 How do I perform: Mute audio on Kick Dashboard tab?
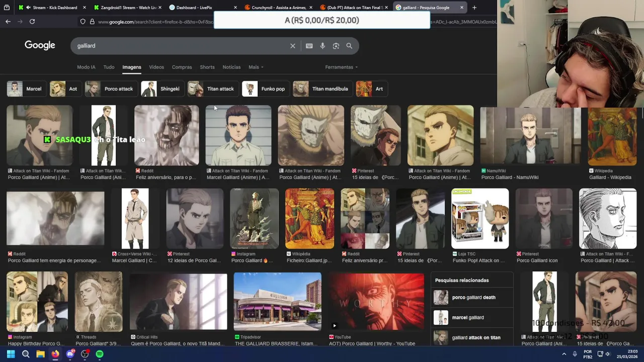coord(28,8)
